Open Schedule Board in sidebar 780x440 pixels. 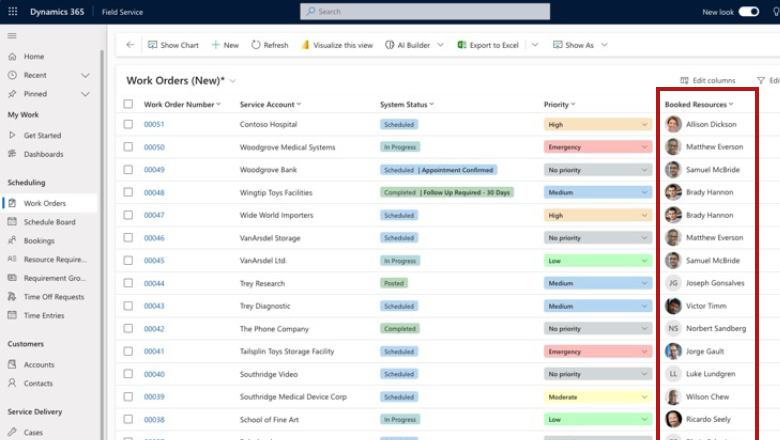50,222
